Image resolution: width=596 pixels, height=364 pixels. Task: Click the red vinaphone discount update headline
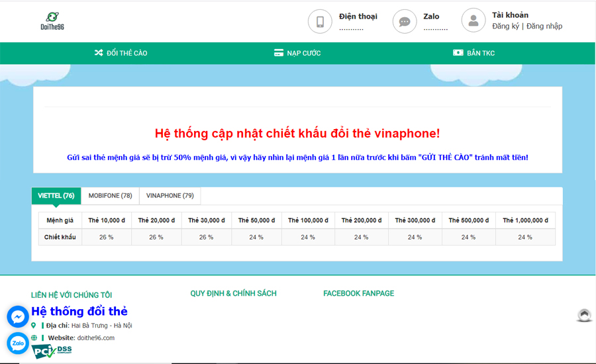pyautogui.click(x=297, y=134)
